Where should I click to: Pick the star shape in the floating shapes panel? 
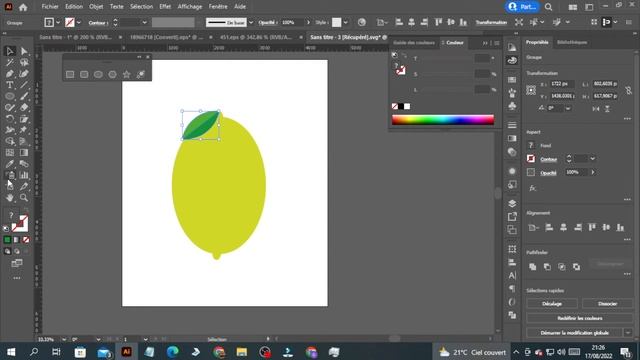click(x=127, y=74)
